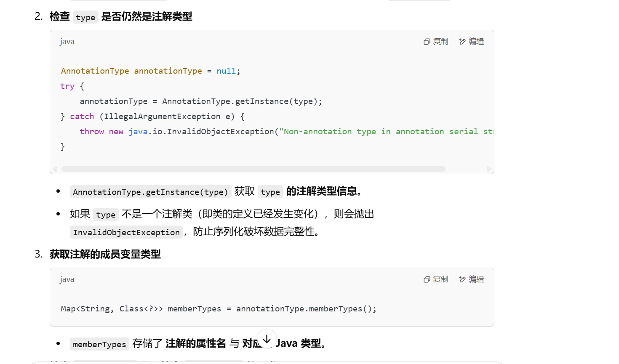Copy the memberTypes code block

click(436, 279)
